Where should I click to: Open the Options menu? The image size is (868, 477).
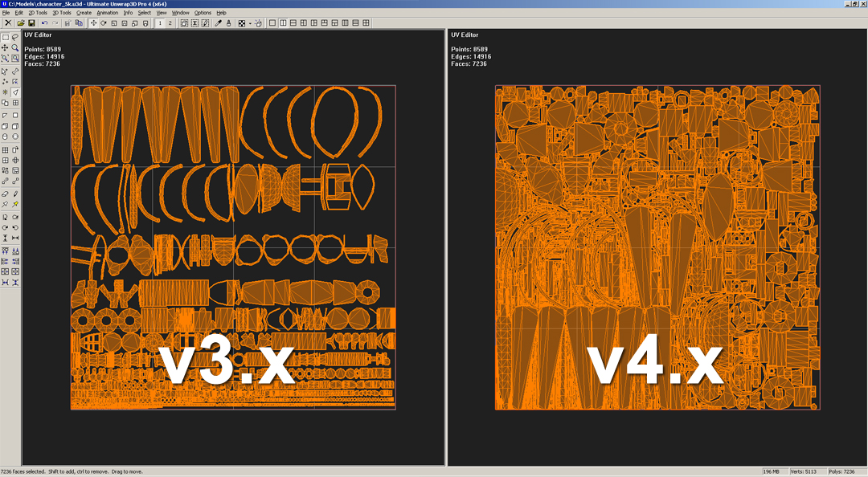point(203,13)
